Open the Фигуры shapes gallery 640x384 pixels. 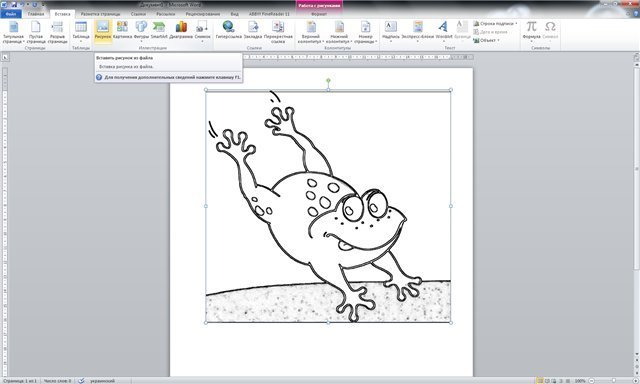coord(141,31)
